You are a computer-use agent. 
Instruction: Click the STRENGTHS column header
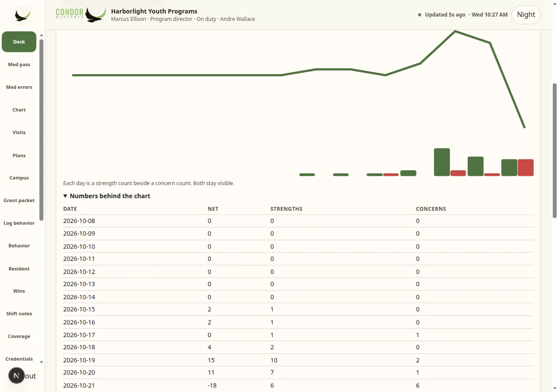click(286, 209)
